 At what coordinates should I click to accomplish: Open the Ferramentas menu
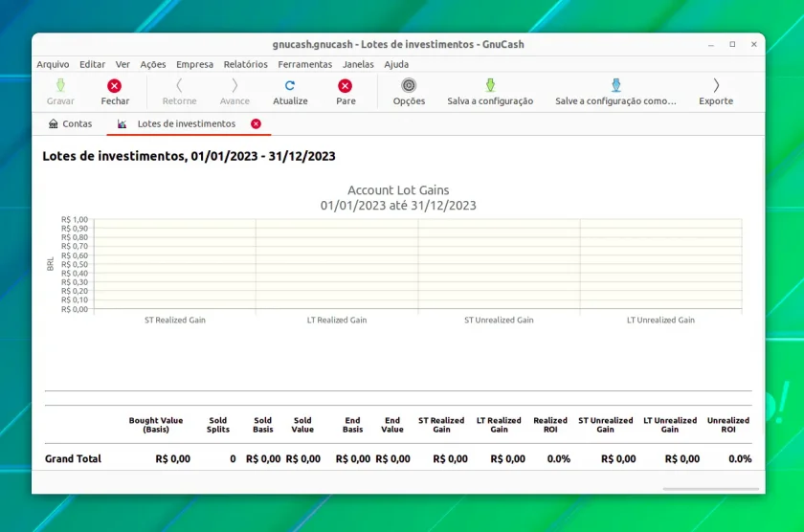(305, 64)
